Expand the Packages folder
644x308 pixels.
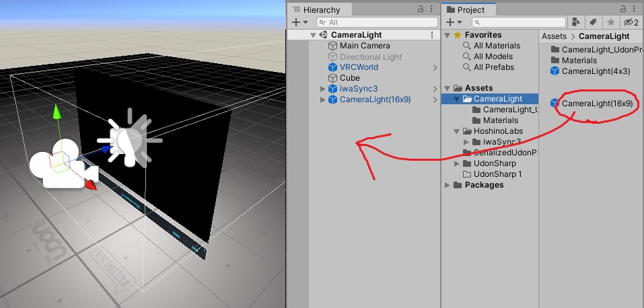pos(448,185)
